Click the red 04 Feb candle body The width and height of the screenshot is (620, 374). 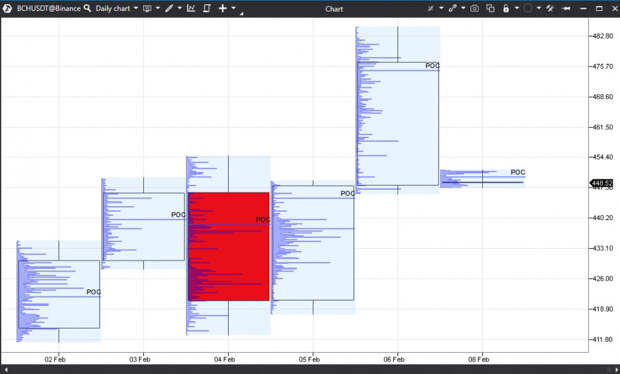229,247
